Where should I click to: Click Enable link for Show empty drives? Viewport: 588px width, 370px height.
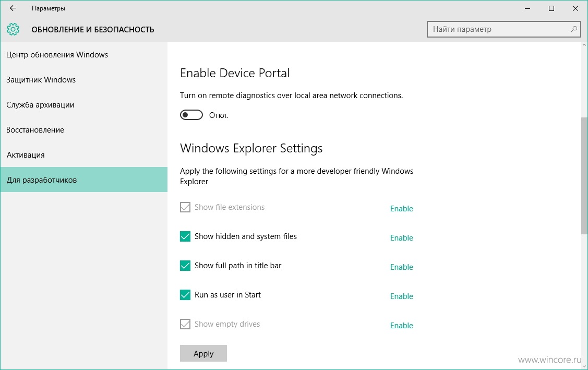click(402, 326)
